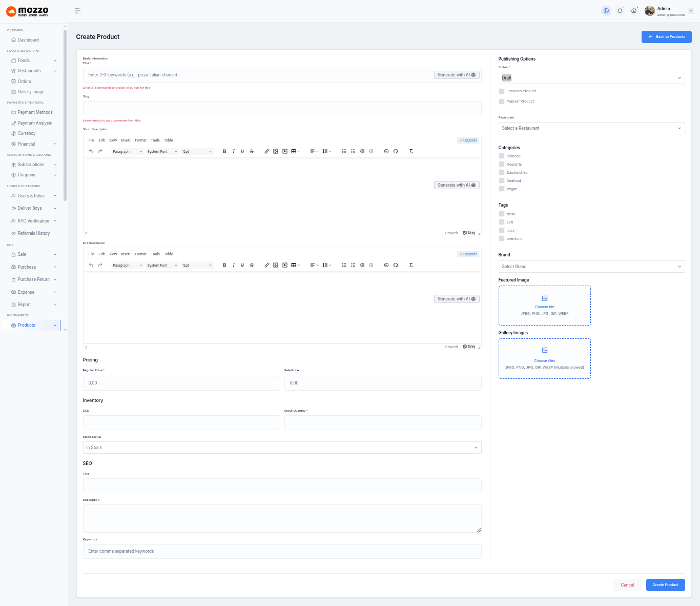Open Insert menu in Short Description editor

tap(126, 140)
